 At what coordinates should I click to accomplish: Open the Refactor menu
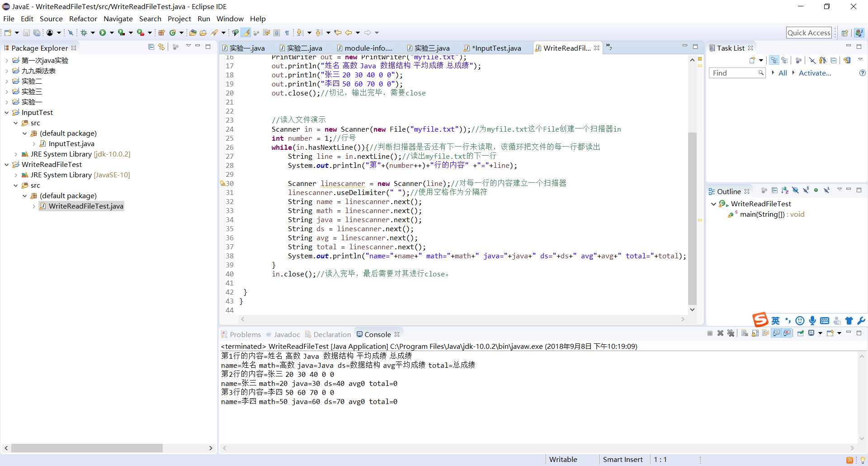pyautogui.click(x=83, y=19)
